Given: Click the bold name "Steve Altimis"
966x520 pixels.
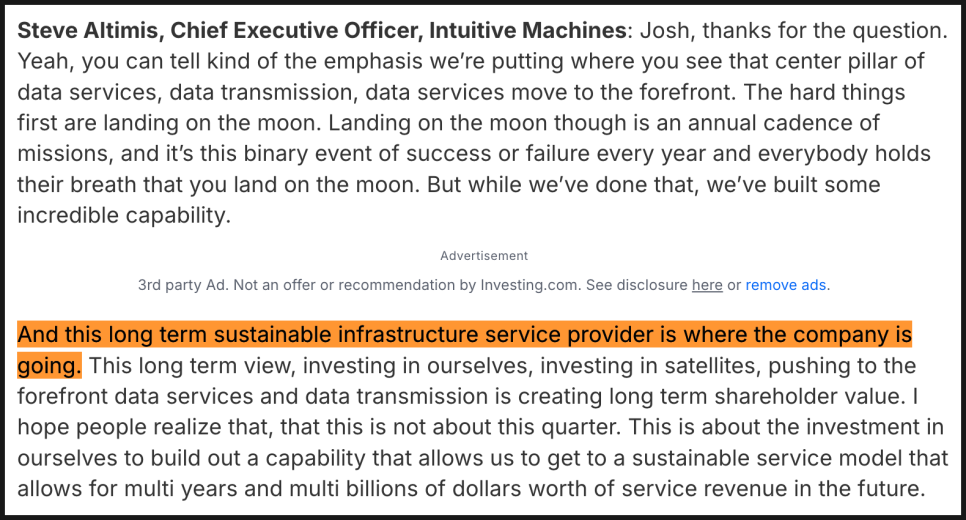Looking at the screenshot, I should [x=87, y=30].
